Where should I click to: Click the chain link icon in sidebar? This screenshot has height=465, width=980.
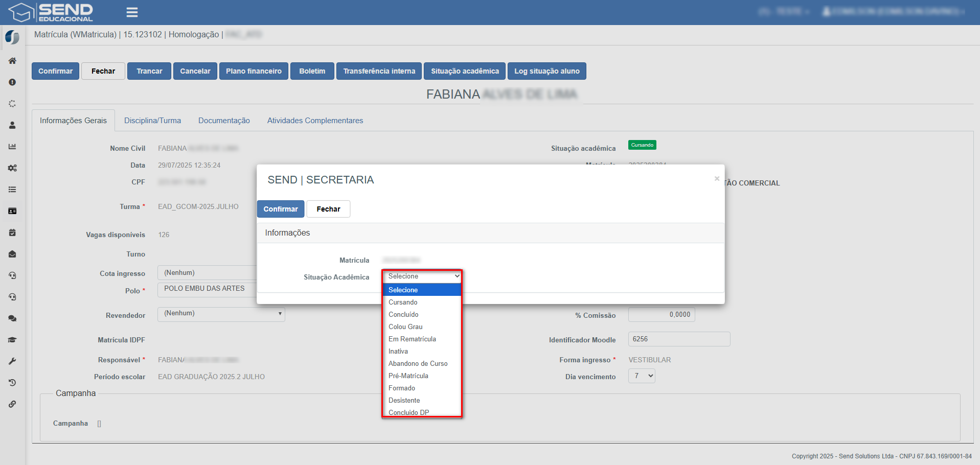coord(12,404)
